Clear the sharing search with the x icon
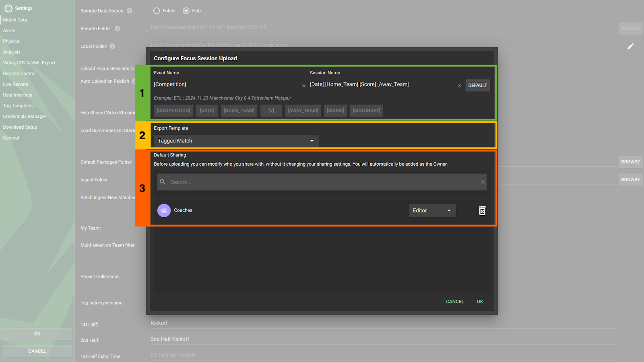 (x=482, y=182)
